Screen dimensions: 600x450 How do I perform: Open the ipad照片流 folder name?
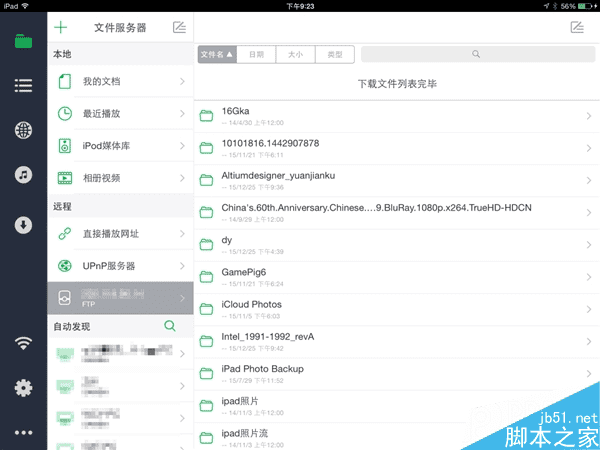pyautogui.click(x=245, y=433)
